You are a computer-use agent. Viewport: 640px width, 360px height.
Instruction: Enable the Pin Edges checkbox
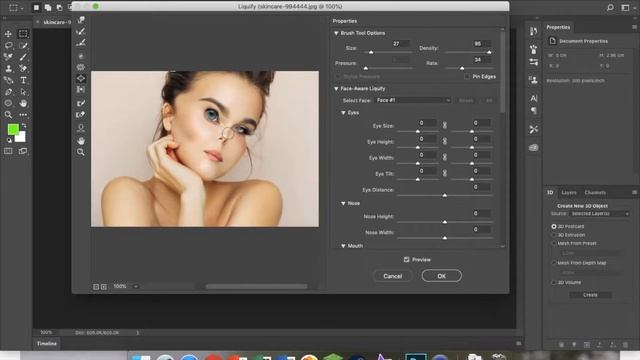pos(467,76)
